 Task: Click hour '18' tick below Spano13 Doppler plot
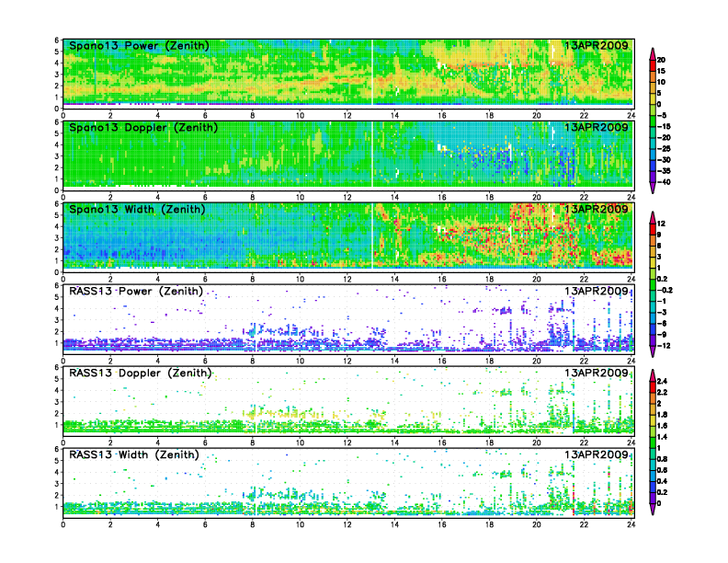pyautogui.click(x=489, y=198)
